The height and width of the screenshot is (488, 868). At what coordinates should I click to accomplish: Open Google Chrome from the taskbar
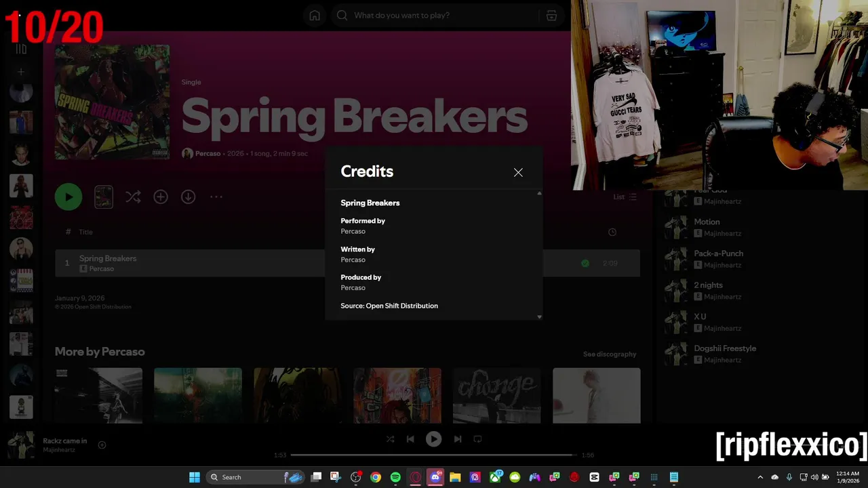[376, 477]
